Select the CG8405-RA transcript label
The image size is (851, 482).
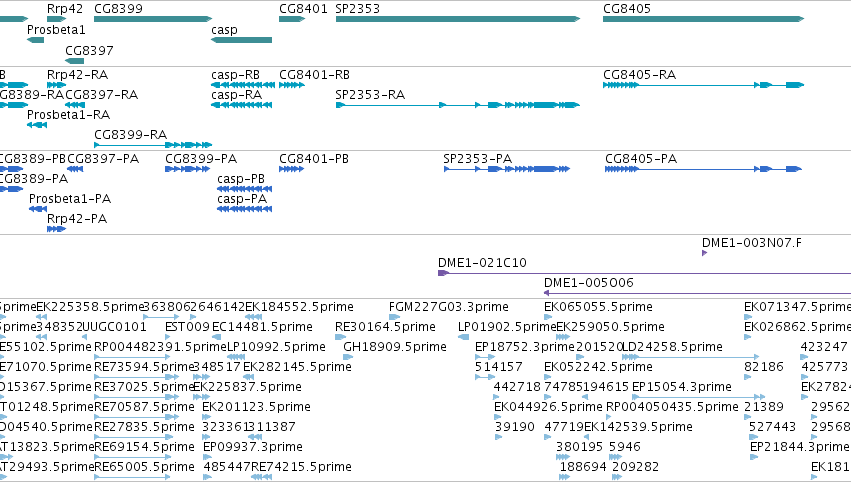pos(639,75)
